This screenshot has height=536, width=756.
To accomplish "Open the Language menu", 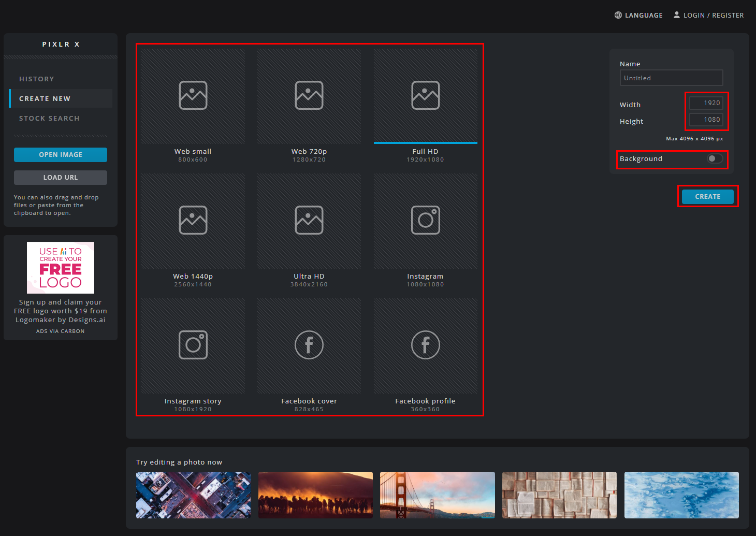I will tap(638, 16).
